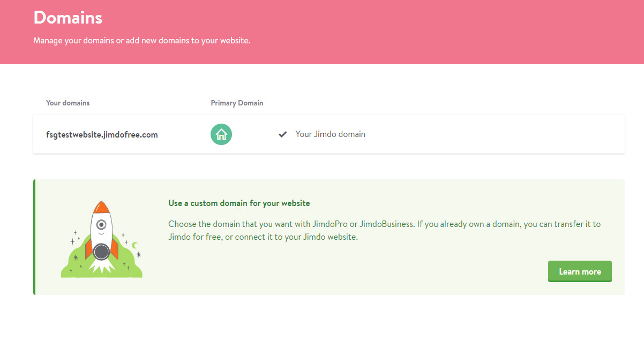Click the green home primary domain icon

click(221, 134)
